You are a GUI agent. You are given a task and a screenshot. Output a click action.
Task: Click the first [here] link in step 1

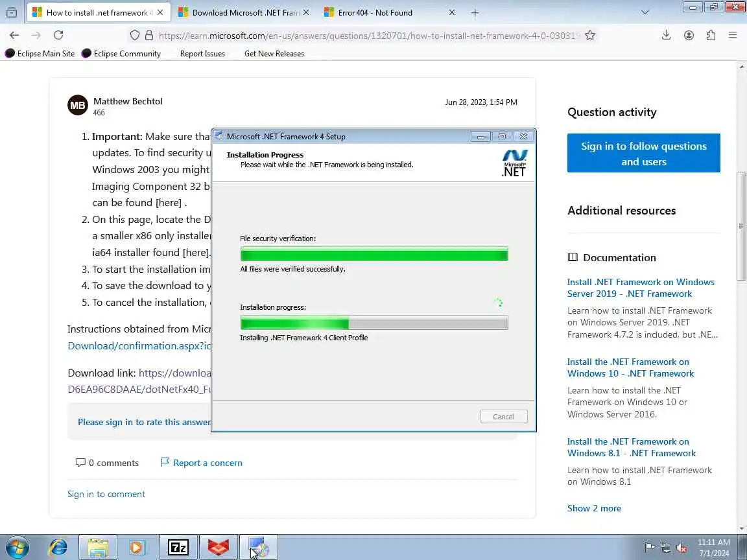coord(169,203)
